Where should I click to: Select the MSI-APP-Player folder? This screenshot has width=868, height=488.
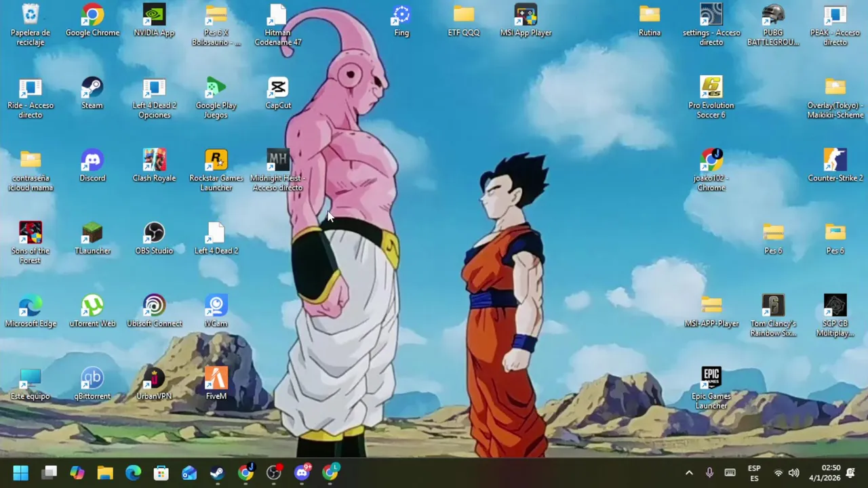711,311
